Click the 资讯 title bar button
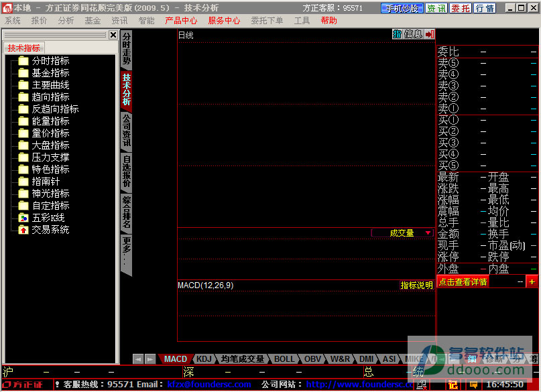Viewport: 541px width, 392px height. coord(436,8)
